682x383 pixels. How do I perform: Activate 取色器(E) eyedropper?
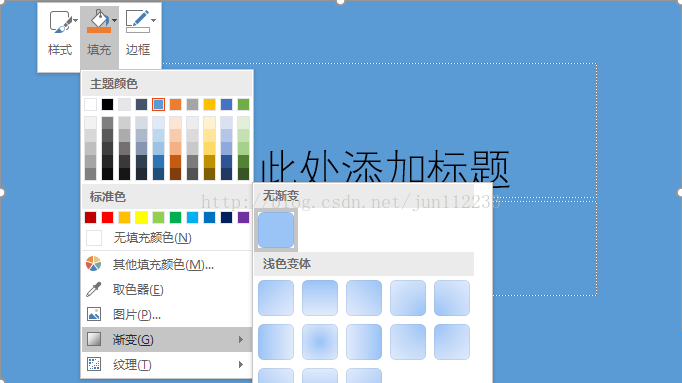(x=167, y=290)
